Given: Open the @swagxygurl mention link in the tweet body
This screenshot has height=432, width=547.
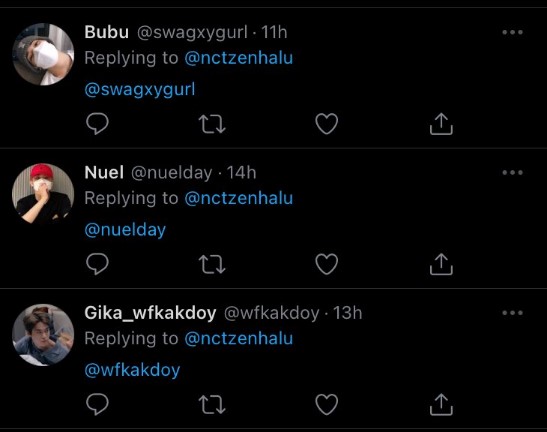Looking at the screenshot, I should [140, 90].
